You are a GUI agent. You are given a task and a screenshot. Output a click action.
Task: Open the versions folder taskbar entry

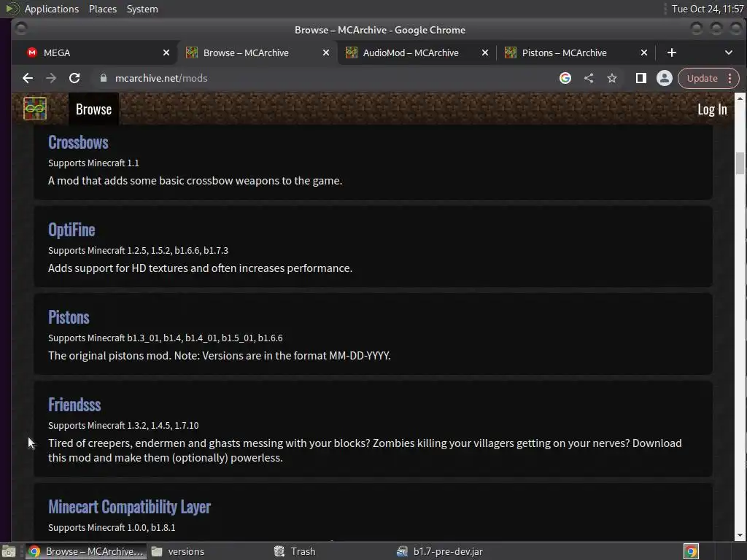point(178,551)
